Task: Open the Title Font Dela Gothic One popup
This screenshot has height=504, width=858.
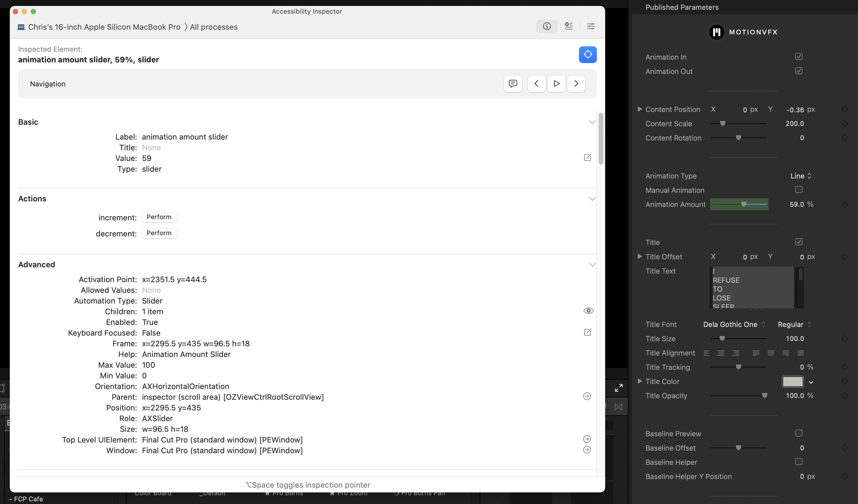Action: (x=734, y=325)
